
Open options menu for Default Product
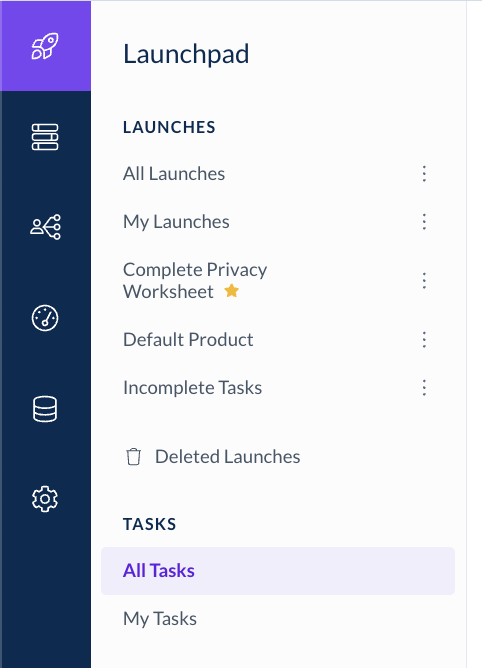(424, 340)
